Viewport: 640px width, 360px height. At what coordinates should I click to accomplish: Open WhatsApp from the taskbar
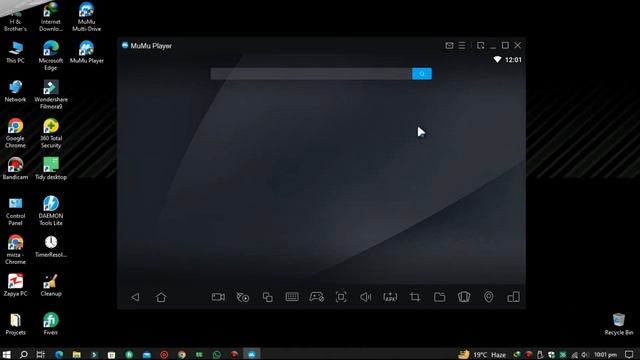click(x=217, y=354)
